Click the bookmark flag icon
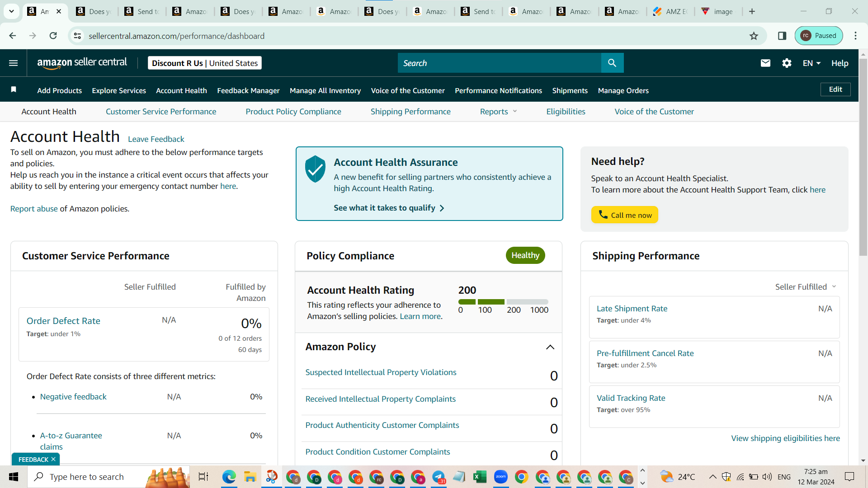This screenshot has height=488, width=868. point(14,89)
